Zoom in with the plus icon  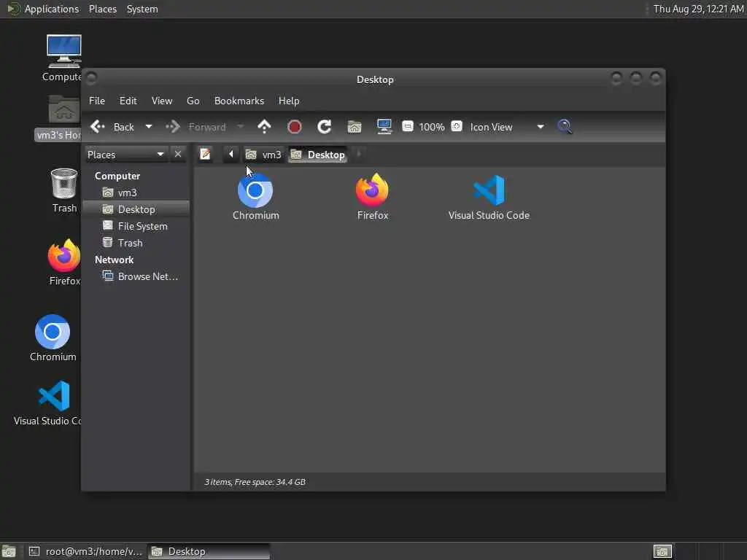(457, 126)
